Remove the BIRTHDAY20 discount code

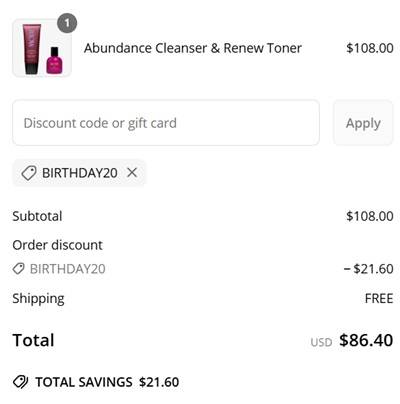click(132, 173)
